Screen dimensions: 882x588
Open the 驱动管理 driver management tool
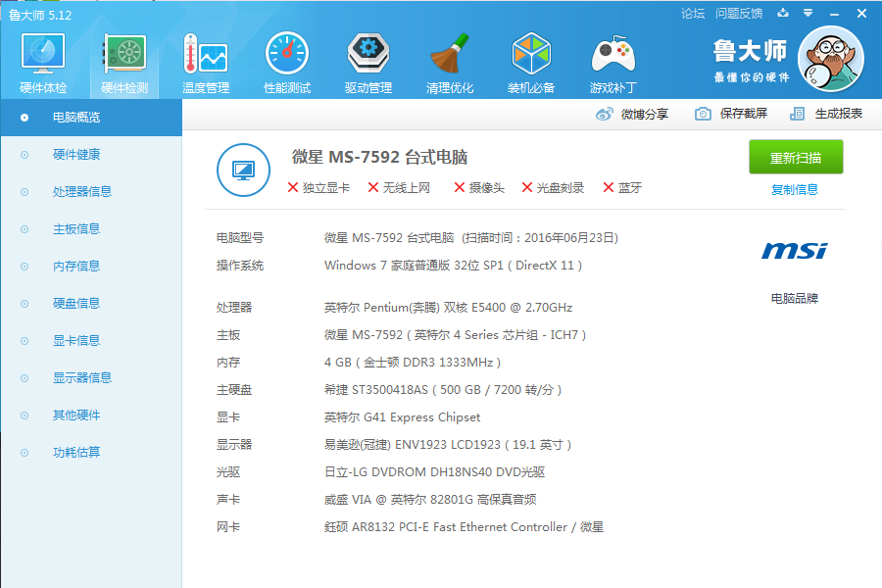pyautogui.click(x=367, y=61)
